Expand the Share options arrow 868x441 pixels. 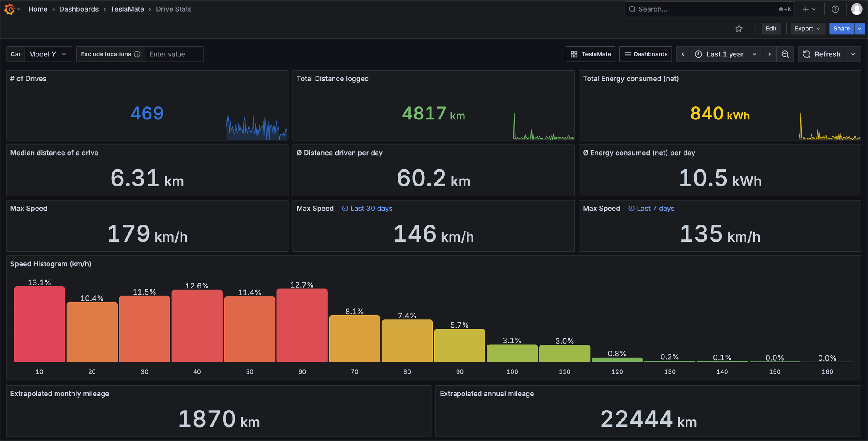coord(860,29)
